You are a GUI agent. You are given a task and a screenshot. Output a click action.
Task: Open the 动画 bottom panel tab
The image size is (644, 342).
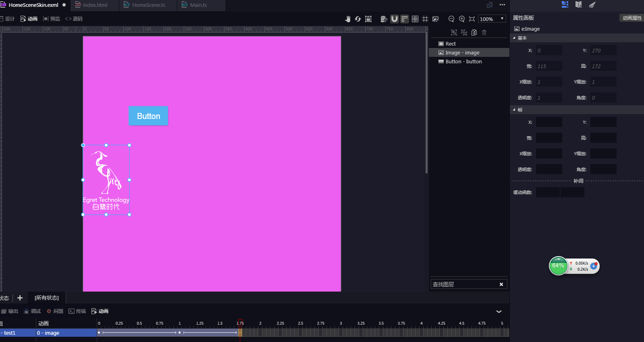click(100, 311)
